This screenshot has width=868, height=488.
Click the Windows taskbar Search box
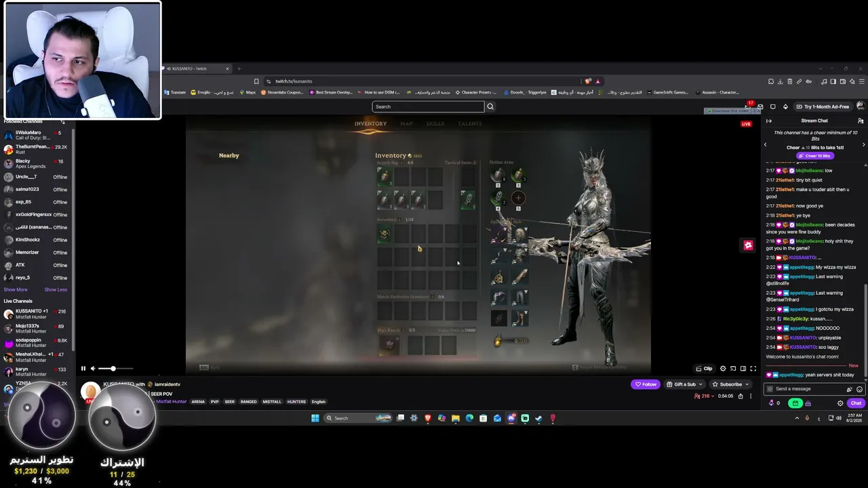357,418
